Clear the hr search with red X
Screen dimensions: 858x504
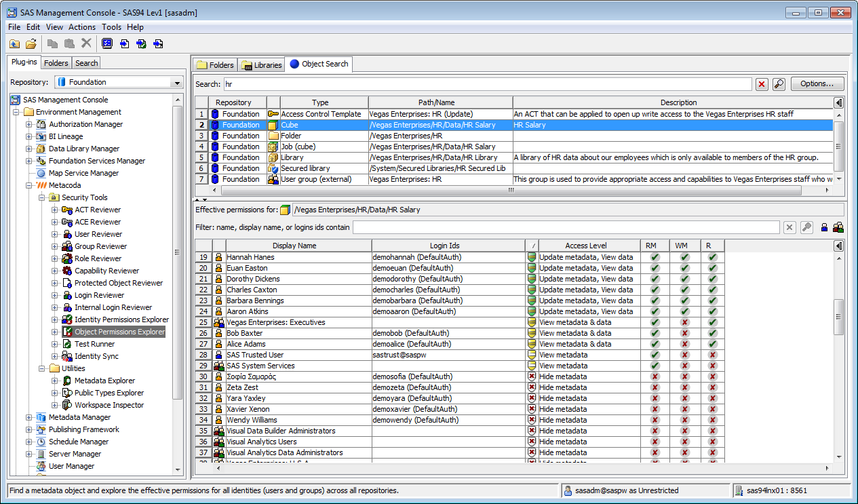click(x=762, y=84)
